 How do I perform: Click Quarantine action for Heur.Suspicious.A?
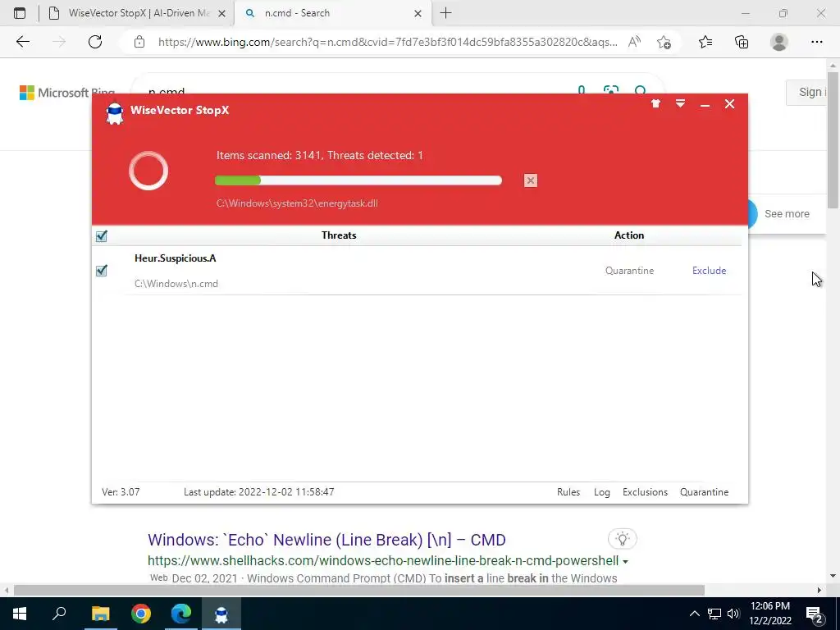point(629,271)
